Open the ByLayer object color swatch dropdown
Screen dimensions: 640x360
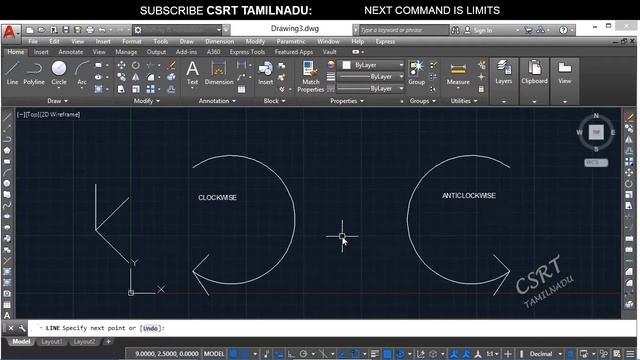coord(372,65)
